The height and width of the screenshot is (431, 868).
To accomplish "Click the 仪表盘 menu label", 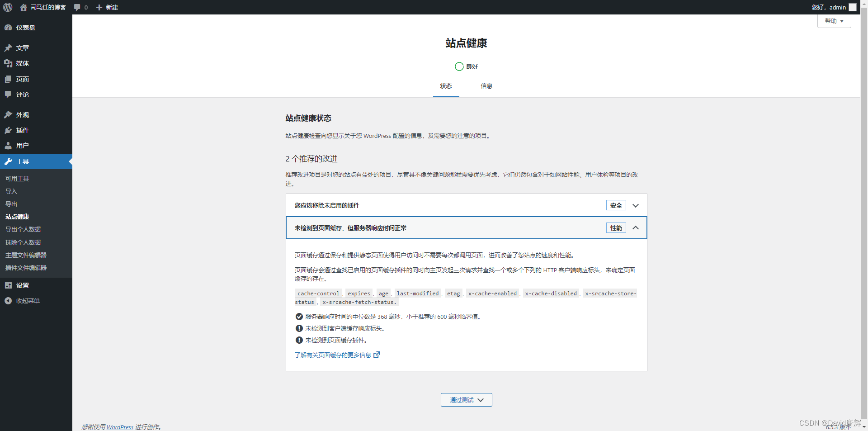I will [26, 28].
